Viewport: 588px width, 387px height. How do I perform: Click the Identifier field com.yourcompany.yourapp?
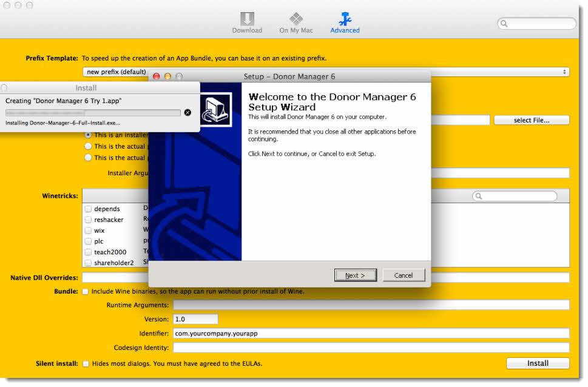(x=371, y=334)
